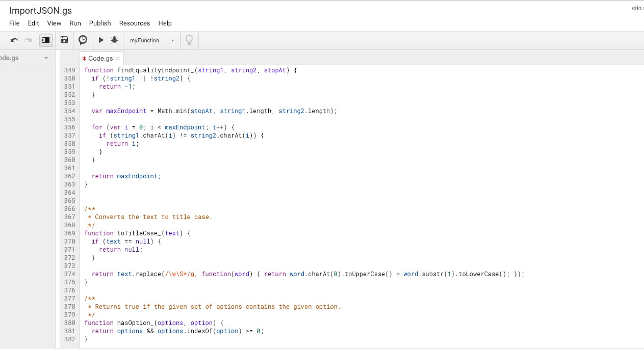The image size is (644, 351).
Task: Click the ImportJSON.gs project title
Action: (x=40, y=10)
